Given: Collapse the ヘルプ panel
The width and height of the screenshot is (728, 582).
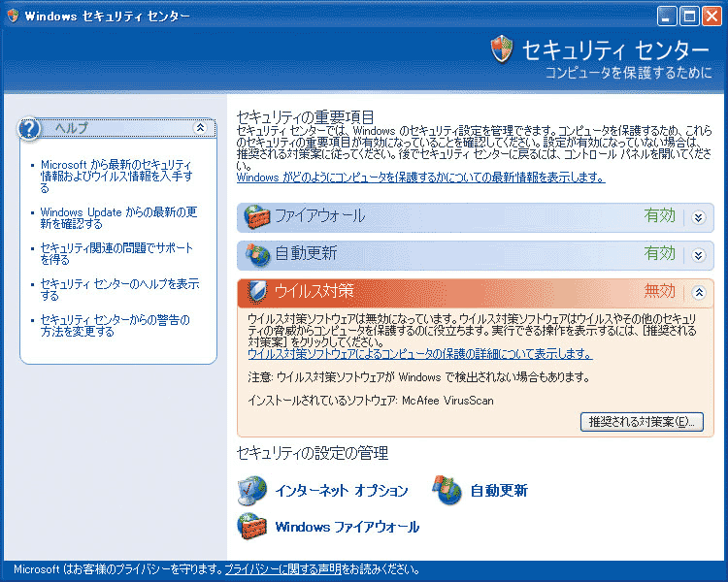Looking at the screenshot, I should point(200,128).
